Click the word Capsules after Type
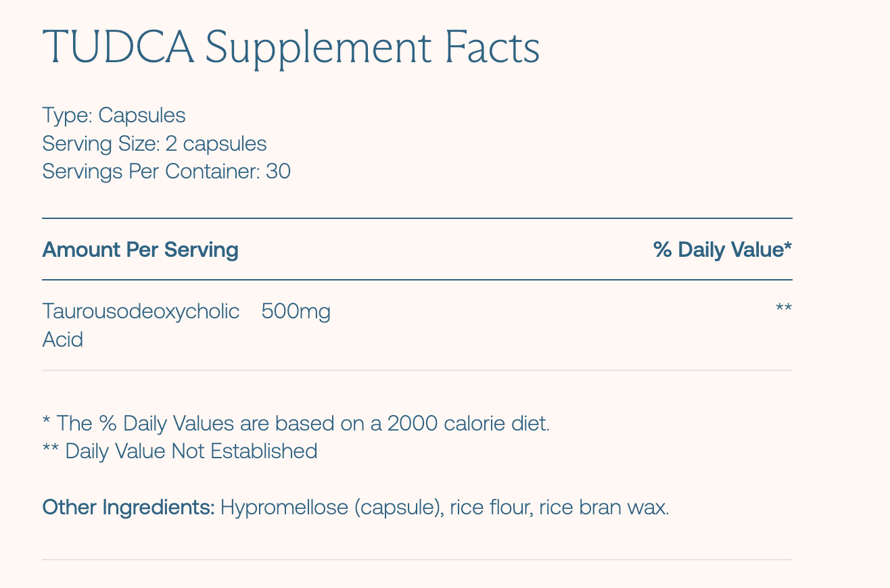The height and width of the screenshot is (588, 890). coord(142,116)
